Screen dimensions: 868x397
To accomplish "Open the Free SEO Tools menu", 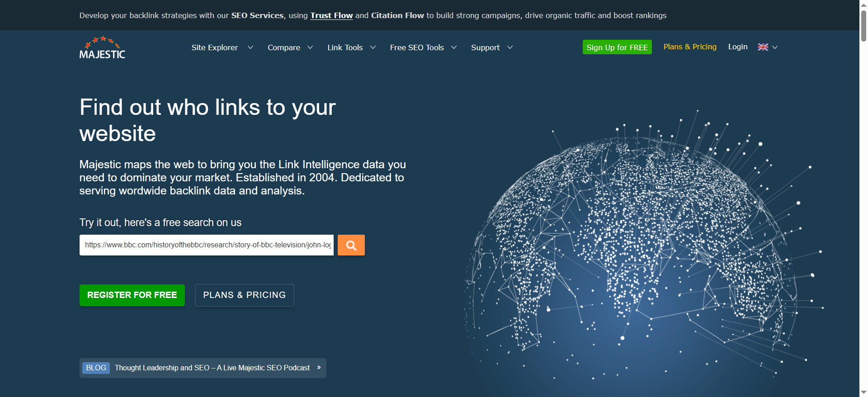I will pos(417,47).
